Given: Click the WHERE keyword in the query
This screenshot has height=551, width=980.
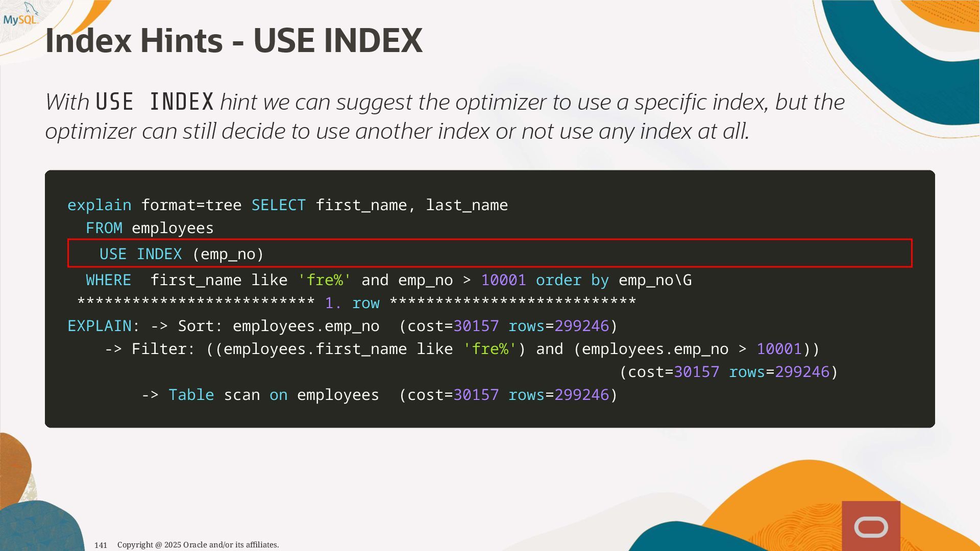Looking at the screenshot, I should coord(108,280).
